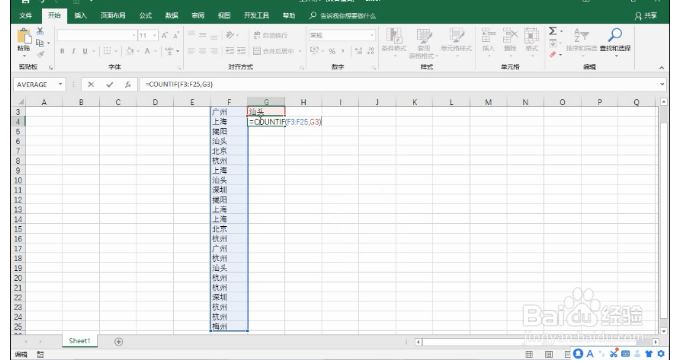Open the number format dropdown (常规)

pos(372,35)
